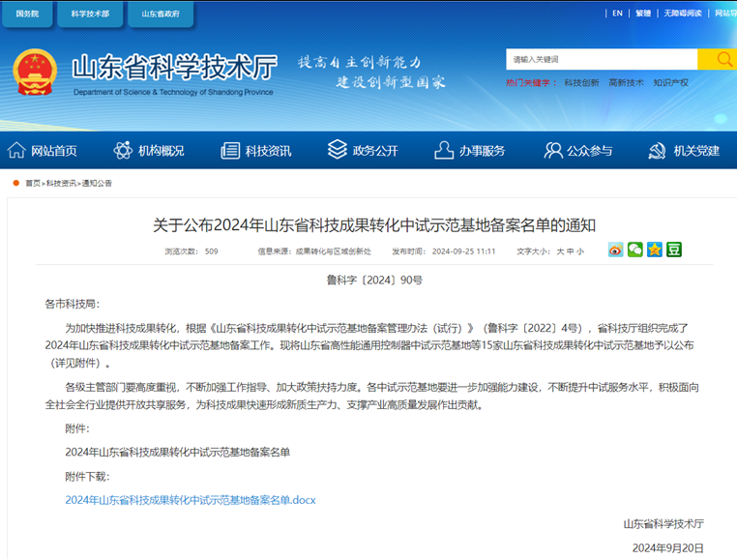Click the layers icon beside 政务公开
This screenshot has height=560, width=737.
[338, 150]
